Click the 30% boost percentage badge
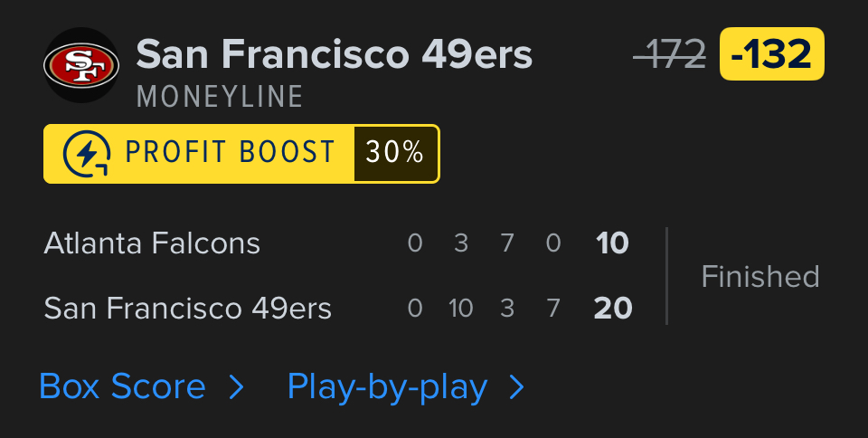The height and width of the screenshot is (438, 868). point(395,153)
